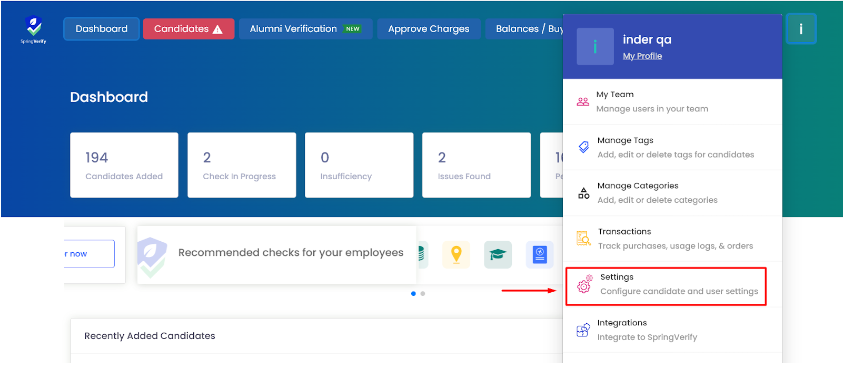This screenshot has width=855, height=367.
Task: Click the 0 Insufficiency card
Action: tap(359, 165)
